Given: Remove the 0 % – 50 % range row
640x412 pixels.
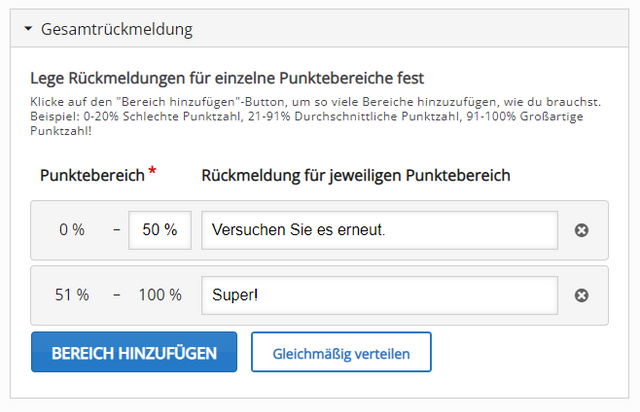Looking at the screenshot, I should tap(581, 230).
